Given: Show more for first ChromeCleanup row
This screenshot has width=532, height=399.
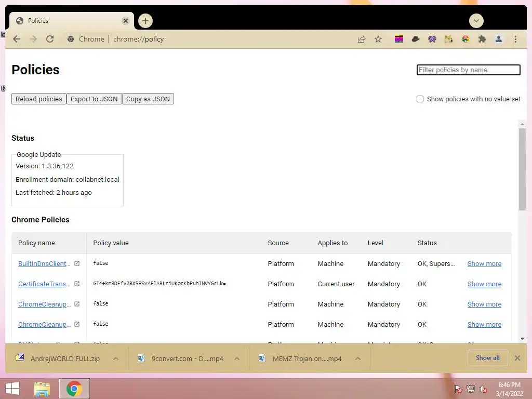Looking at the screenshot, I should [484, 304].
